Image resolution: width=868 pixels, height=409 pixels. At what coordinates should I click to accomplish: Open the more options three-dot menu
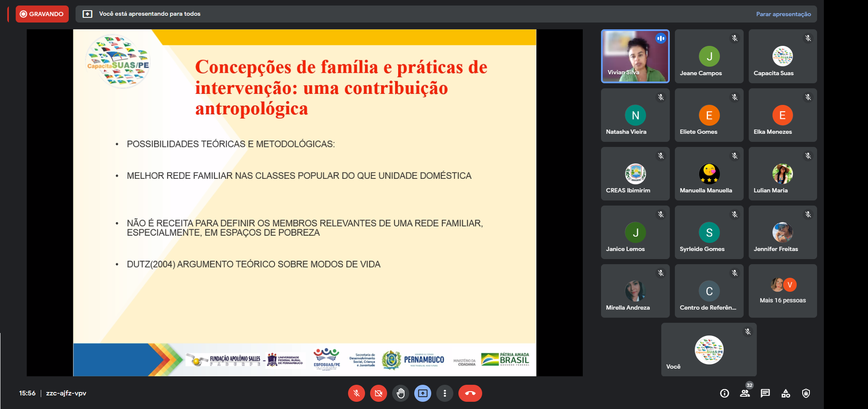tap(444, 393)
